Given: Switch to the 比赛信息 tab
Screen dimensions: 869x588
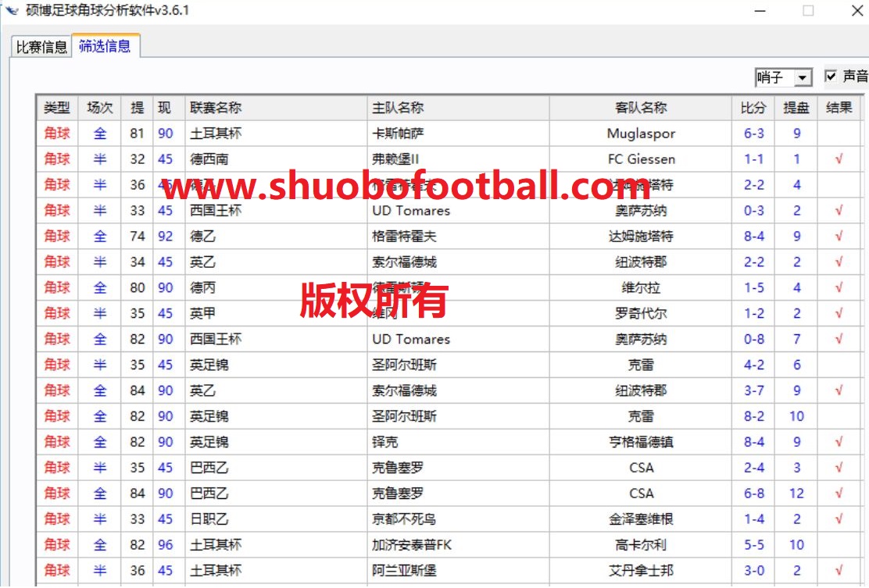Looking at the screenshot, I should tap(42, 47).
